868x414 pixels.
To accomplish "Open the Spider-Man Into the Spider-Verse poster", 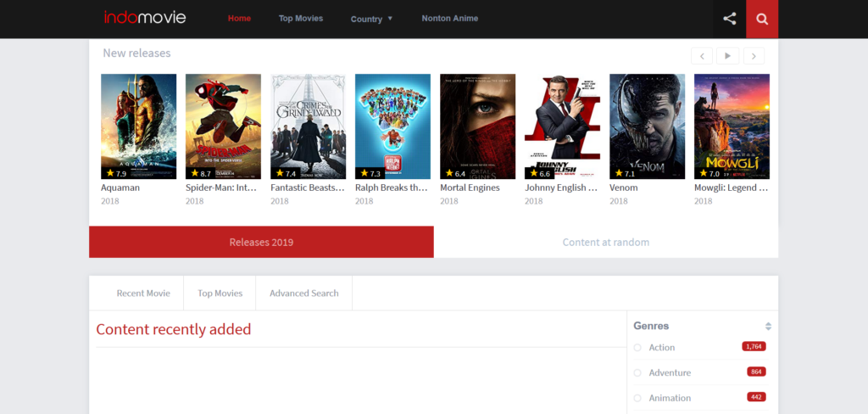I will click(x=223, y=126).
